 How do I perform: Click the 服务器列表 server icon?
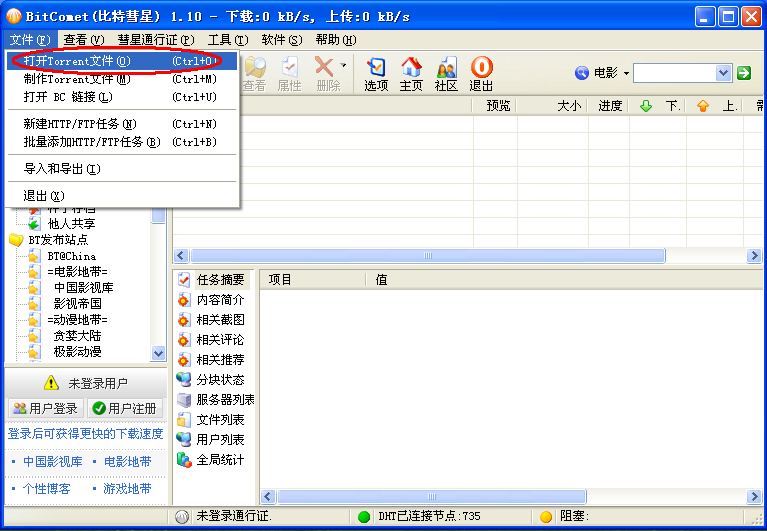[184, 399]
